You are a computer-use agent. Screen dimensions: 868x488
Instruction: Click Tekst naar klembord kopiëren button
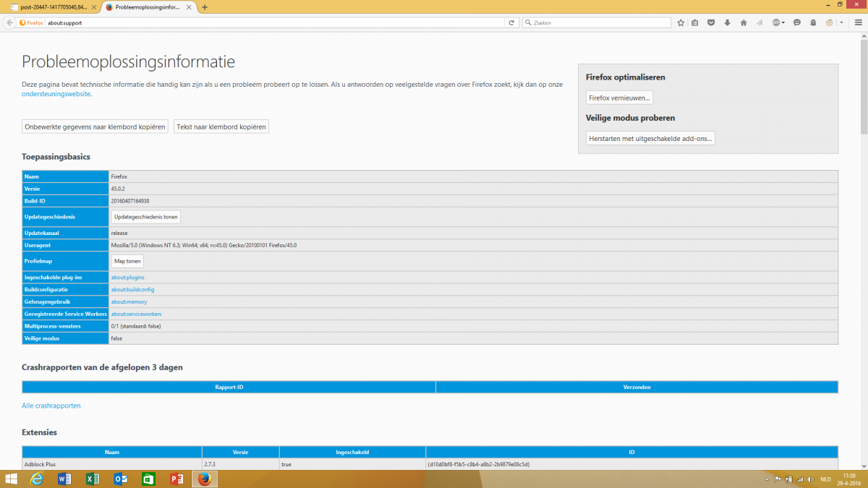point(221,127)
